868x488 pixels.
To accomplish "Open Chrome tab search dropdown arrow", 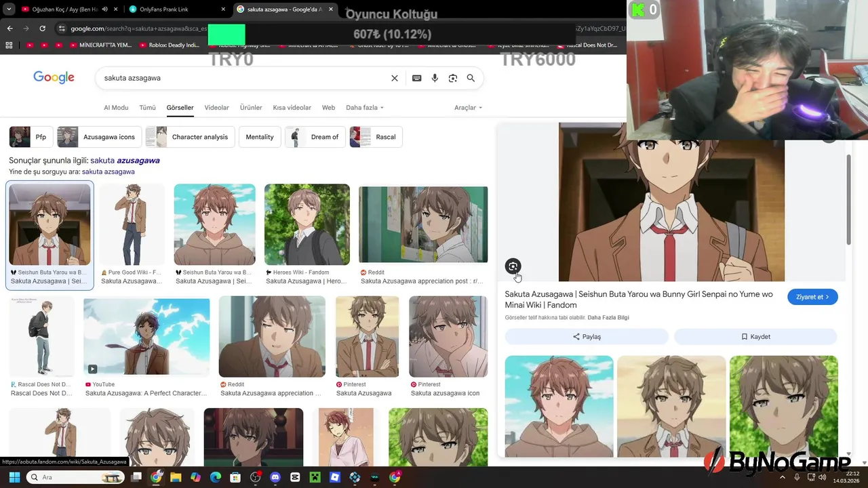I will [9, 9].
